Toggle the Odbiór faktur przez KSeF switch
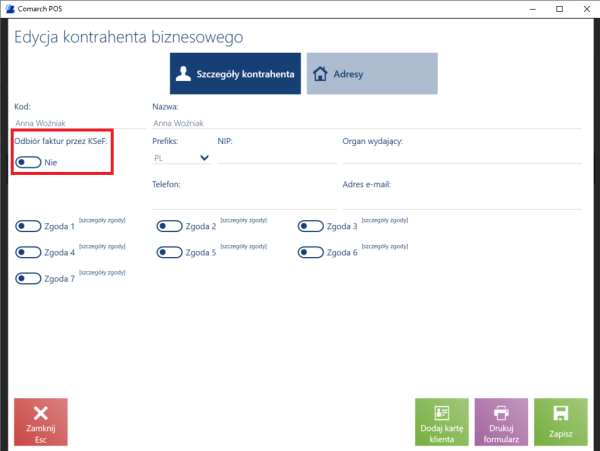Viewport: 600px width, 451px height. pos(28,162)
